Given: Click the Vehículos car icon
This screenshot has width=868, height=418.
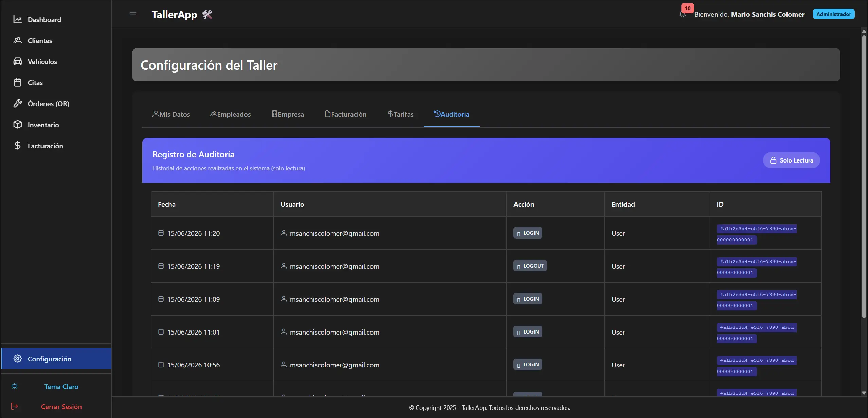Looking at the screenshot, I should point(18,61).
